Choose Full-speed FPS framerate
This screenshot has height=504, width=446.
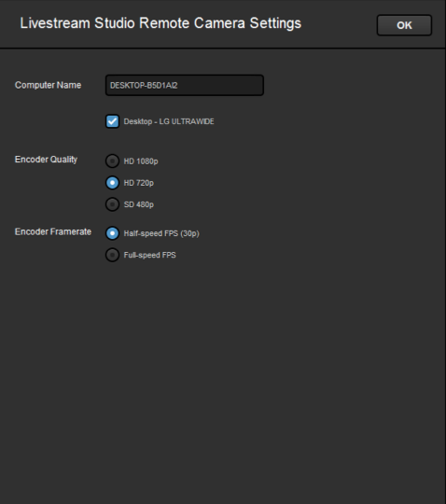[112, 255]
